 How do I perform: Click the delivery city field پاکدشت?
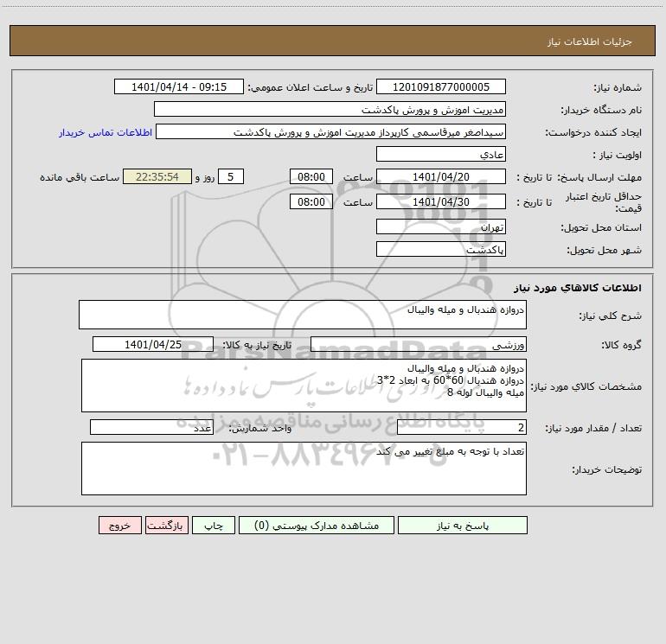click(x=441, y=249)
